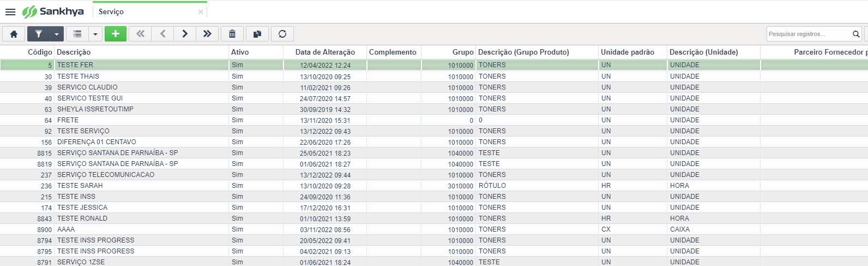The width and height of the screenshot is (868, 266).
Task: Sort by the Ativo column header
Action: pos(256,52)
